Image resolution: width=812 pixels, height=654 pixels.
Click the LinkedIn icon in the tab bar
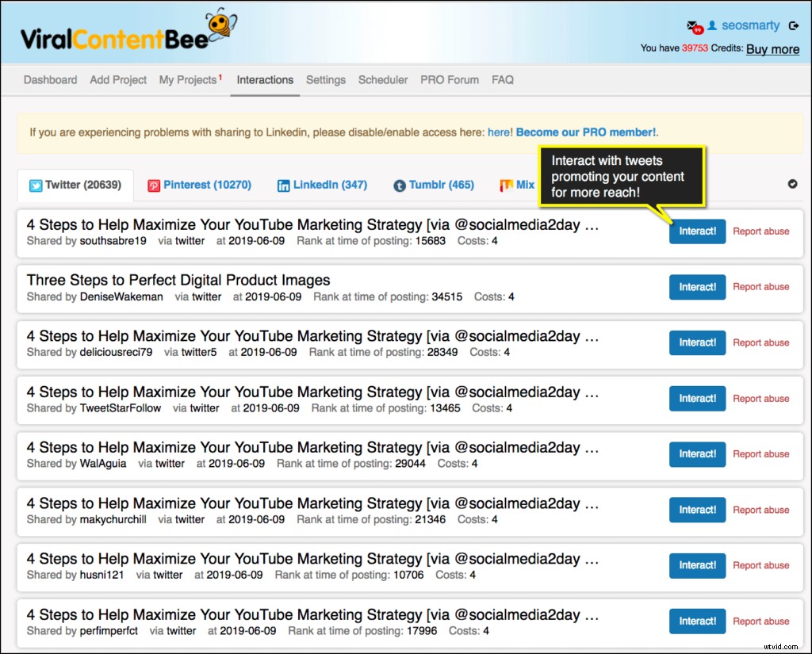pyautogui.click(x=285, y=185)
